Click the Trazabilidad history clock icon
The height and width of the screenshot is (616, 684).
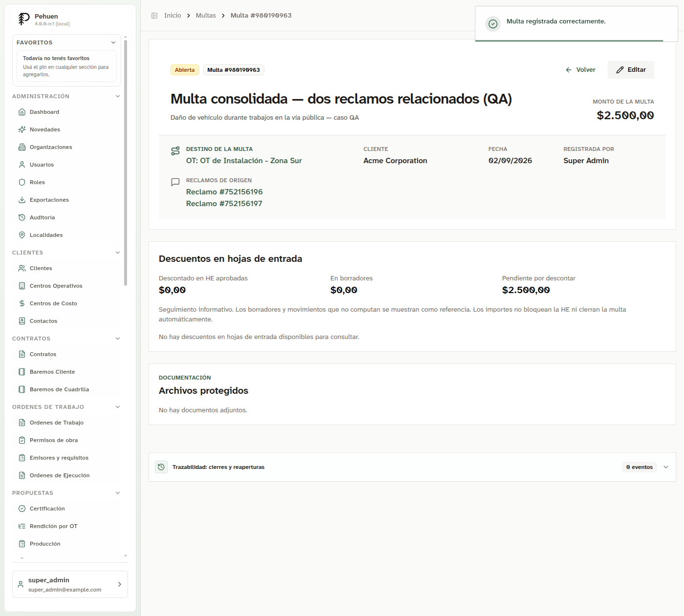[161, 467]
